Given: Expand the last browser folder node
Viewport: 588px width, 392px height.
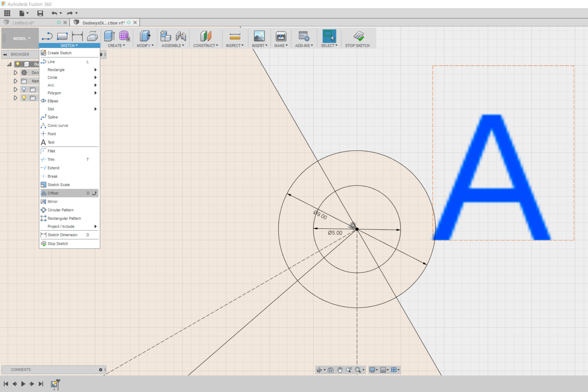Looking at the screenshot, I should [15, 98].
